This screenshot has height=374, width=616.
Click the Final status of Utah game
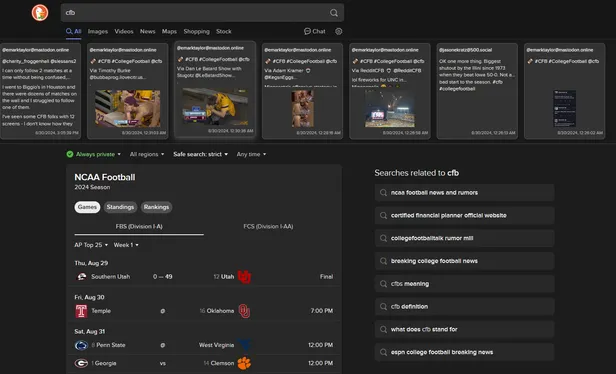coord(326,277)
